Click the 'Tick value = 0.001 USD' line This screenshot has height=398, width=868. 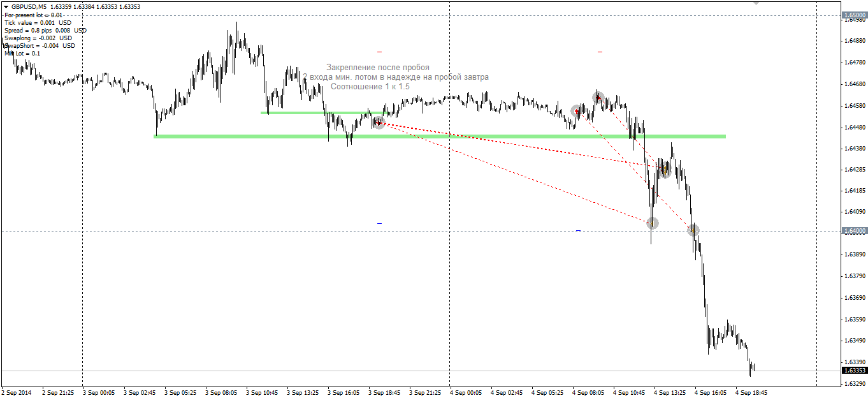[38, 22]
